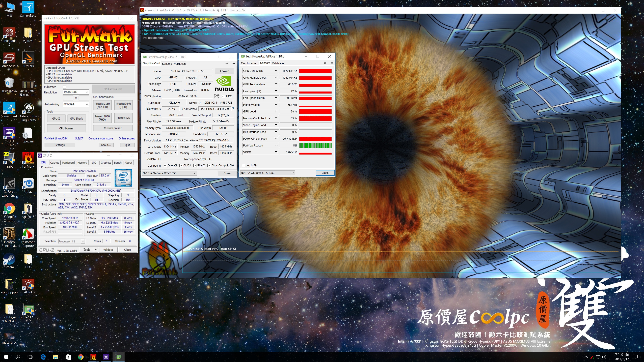Open the CPU-Z Processor #1 selection dropdown

(71, 241)
